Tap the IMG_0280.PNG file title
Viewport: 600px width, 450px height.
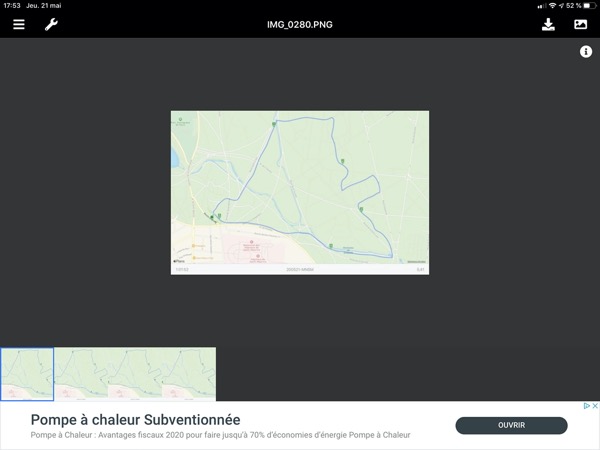[x=300, y=24]
